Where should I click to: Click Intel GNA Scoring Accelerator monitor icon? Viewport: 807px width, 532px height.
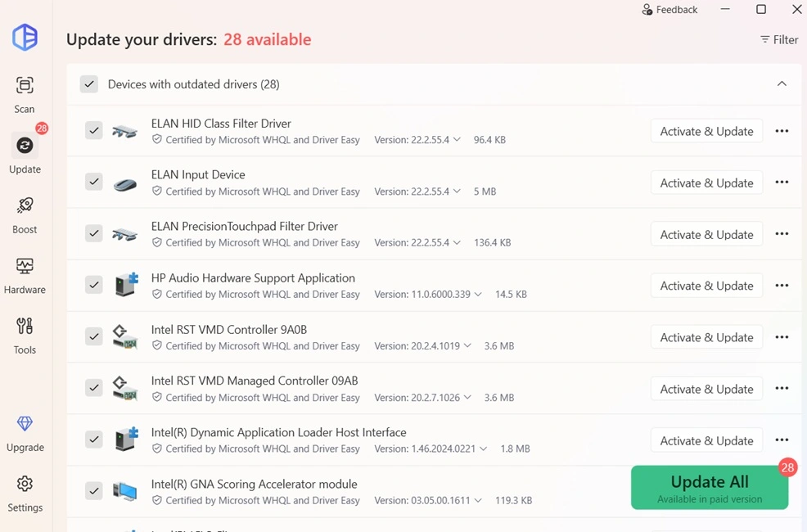pyautogui.click(x=125, y=491)
